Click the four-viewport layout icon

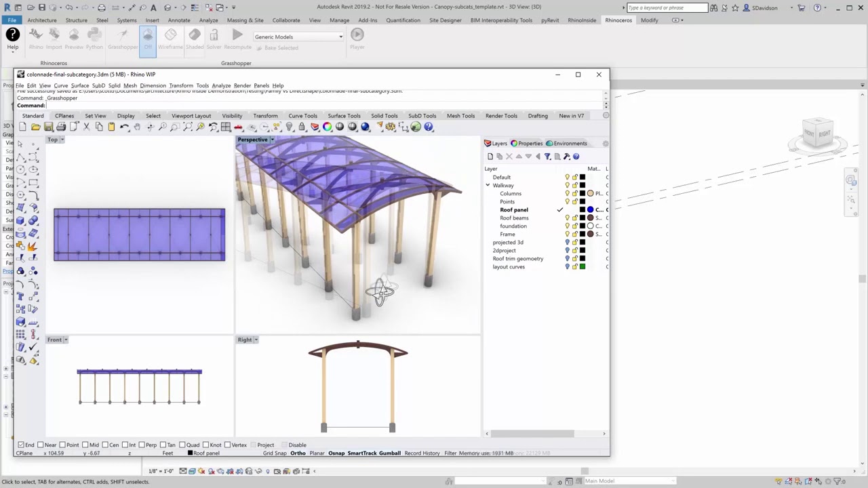[x=226, y=127]
